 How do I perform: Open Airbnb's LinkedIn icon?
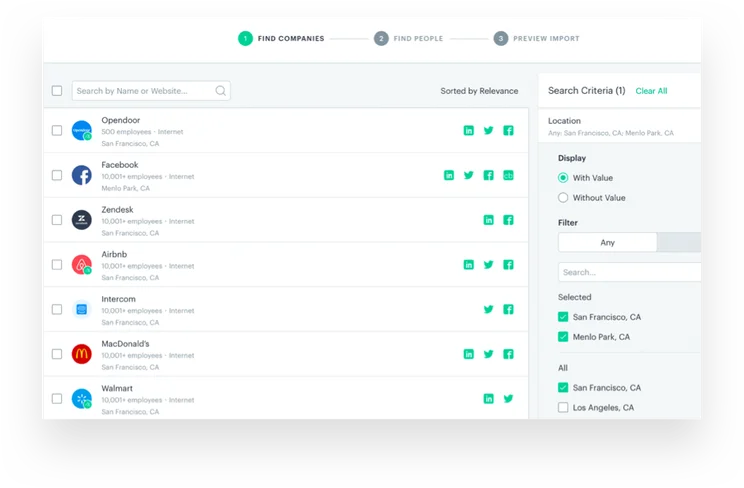468,264
